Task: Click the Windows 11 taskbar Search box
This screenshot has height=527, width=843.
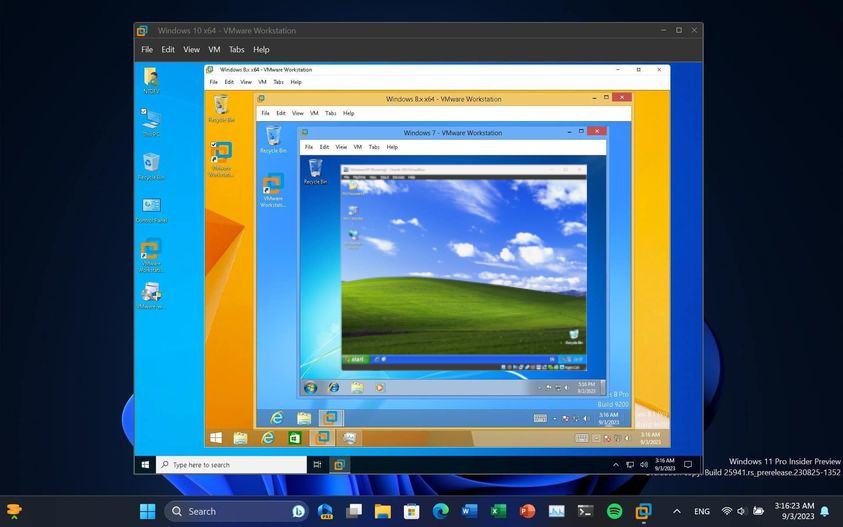Action: click(x=236, y=511)
